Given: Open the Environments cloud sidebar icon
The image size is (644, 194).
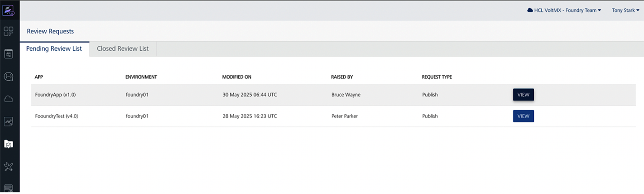Looking at the screenshot, I should pyautogui.click(x=9, y=99).
